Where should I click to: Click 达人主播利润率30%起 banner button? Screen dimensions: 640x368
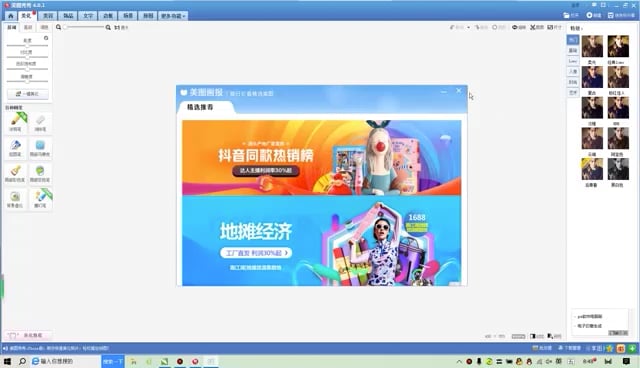coord(266,171)
